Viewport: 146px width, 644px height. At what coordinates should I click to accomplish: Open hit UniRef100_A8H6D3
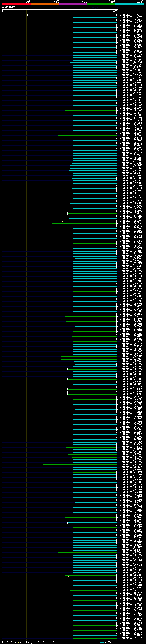(131, 605)
